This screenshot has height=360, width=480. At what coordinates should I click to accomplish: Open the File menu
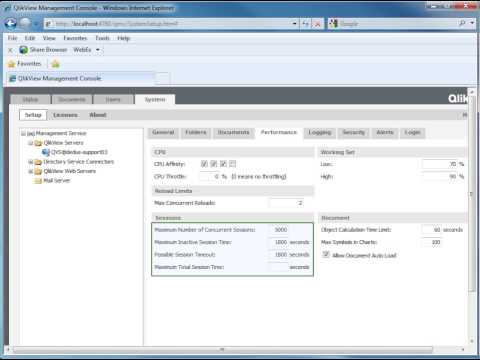[12, 38]
